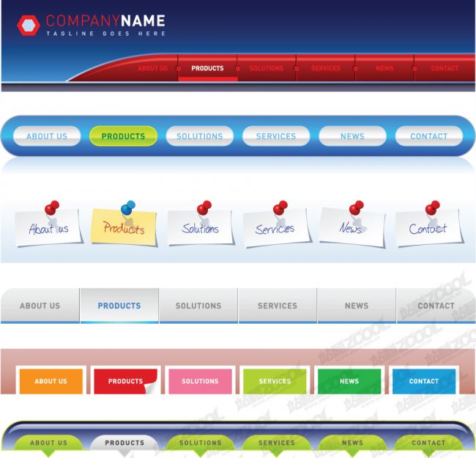Select white Products tab in bottom green menu
476x458 pixels.
[124, 443]
